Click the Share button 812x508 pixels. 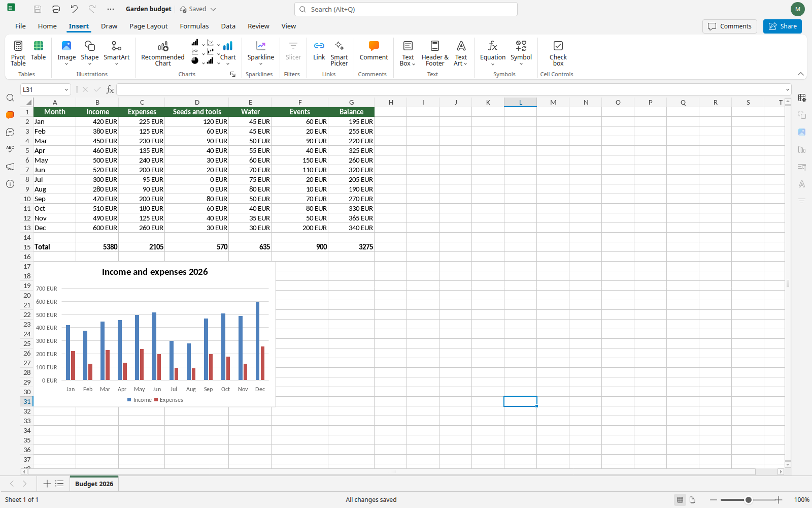(x=783, y=26)
